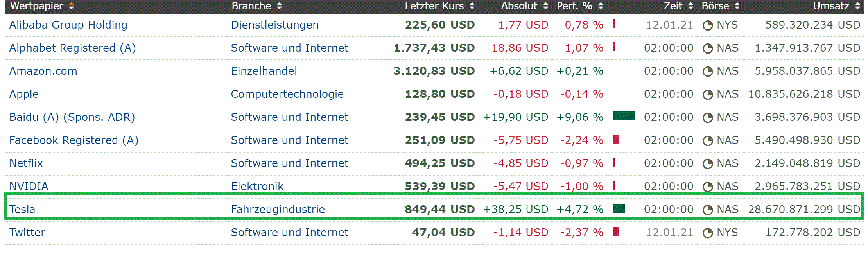Select the clock icon beside NAS for Apple
Screen dimensions: 868x253
pyautogui.click(x=708, y=93)
